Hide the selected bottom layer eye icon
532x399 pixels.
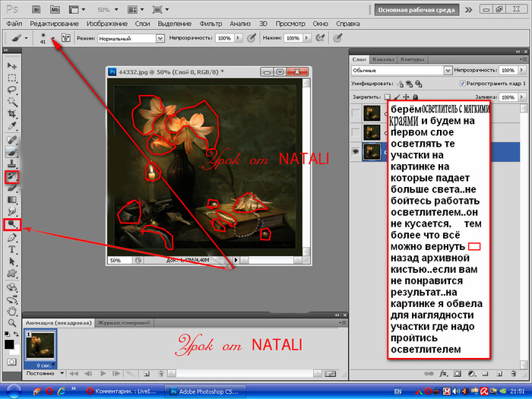pos(355,152)
